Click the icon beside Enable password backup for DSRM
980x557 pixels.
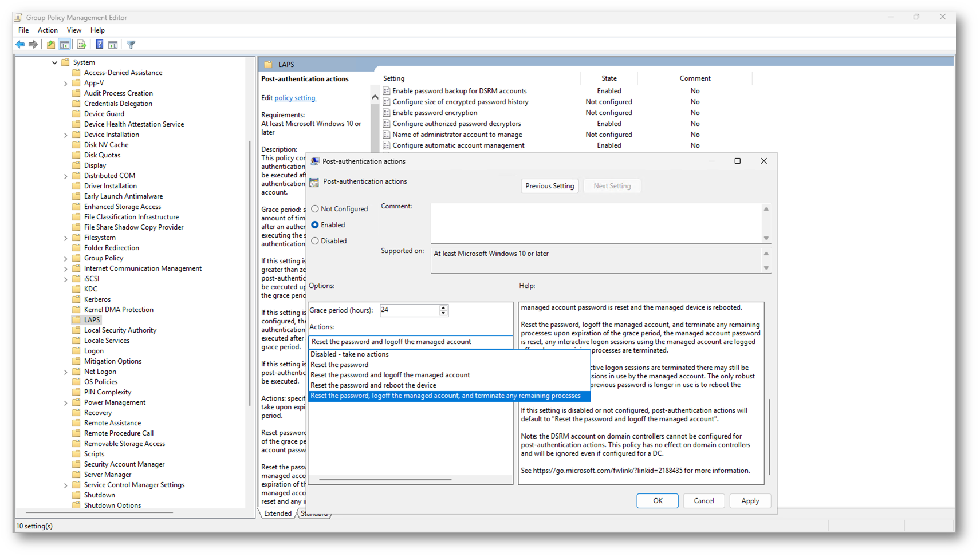pos(387,91)
